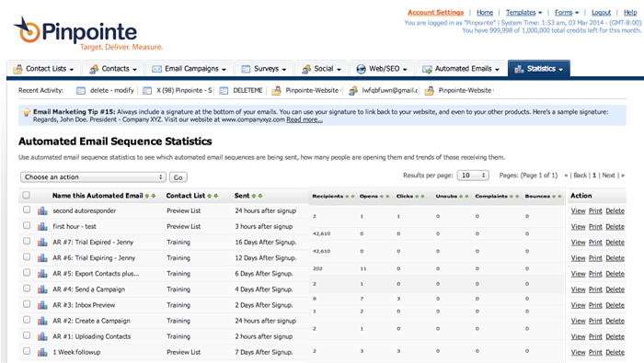The image size is (644, 363).
Task: View the 1 Week followup statistics
Action: [578, 352]
